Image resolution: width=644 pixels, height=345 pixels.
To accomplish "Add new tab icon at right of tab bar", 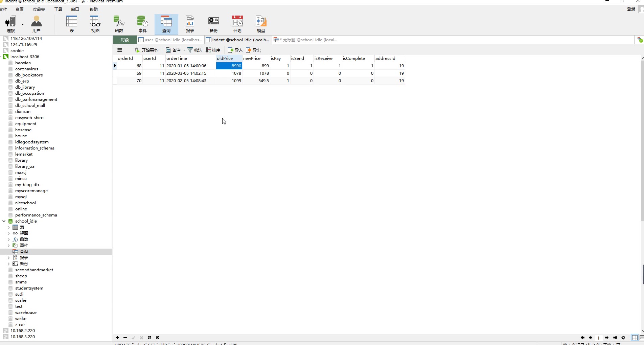I will (x=640, y=40).
